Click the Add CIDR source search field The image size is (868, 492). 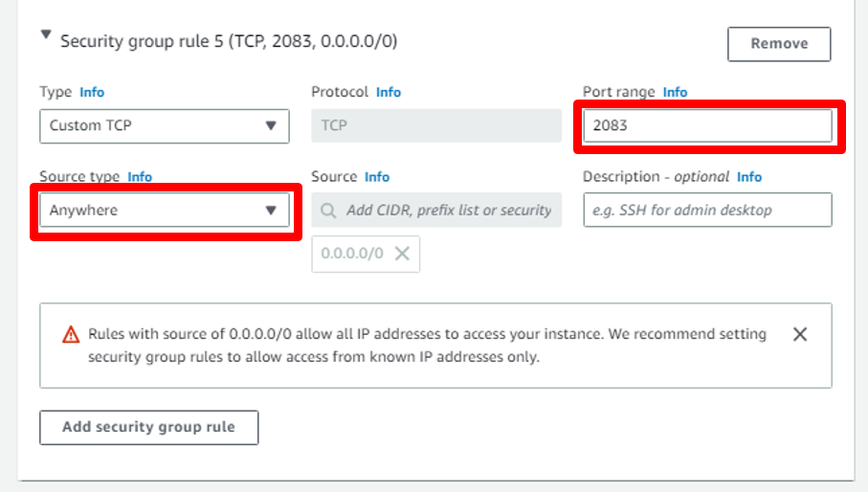pos(447,210)
